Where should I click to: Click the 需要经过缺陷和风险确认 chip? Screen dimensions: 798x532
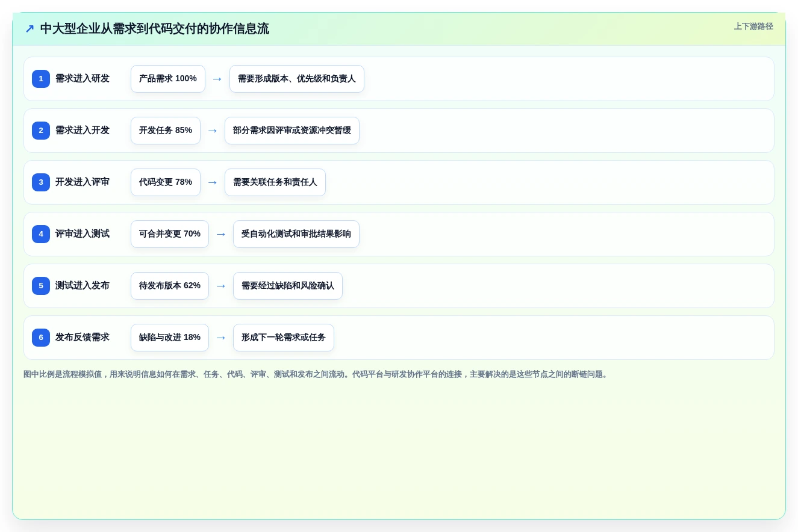[288, 286]
